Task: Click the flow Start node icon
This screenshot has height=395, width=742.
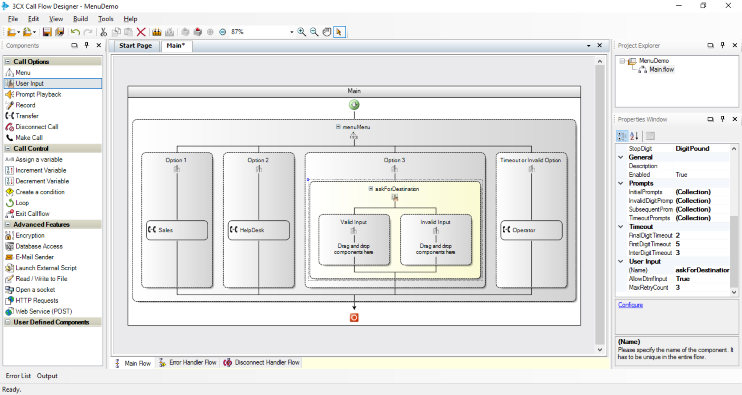Action: (x=354, y=105)
